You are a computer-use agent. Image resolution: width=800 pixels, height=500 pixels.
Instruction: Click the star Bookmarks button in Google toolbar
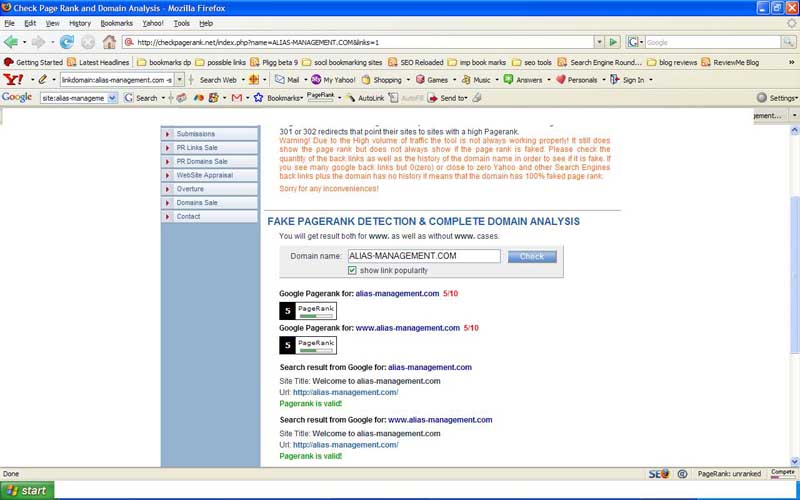point(278,97)
